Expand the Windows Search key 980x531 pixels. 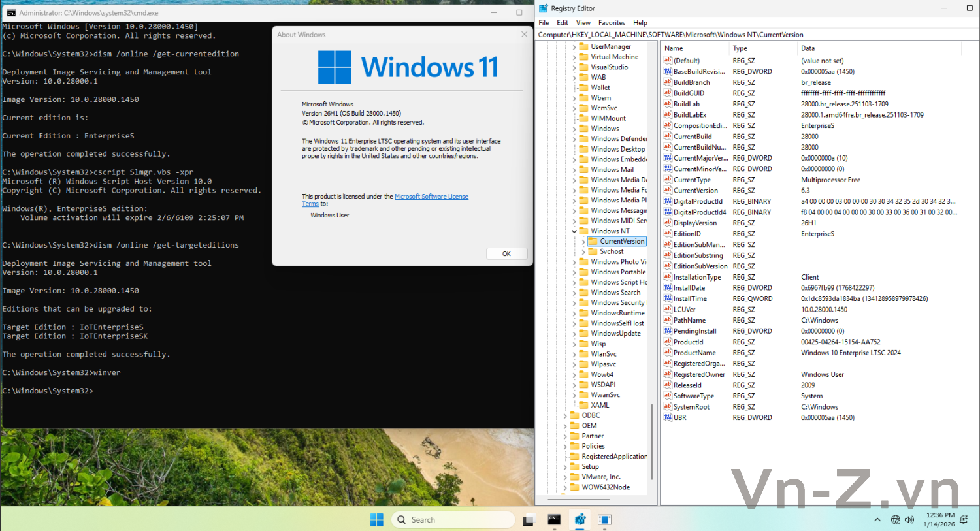(574, 293)
